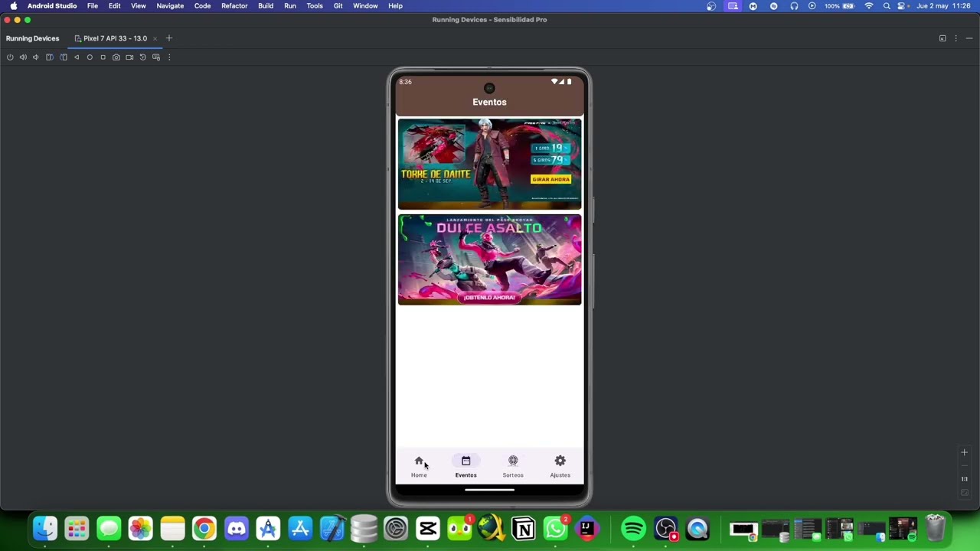Zoom out the emulator with minus button
980x551 pixels.
pos(965,466)
